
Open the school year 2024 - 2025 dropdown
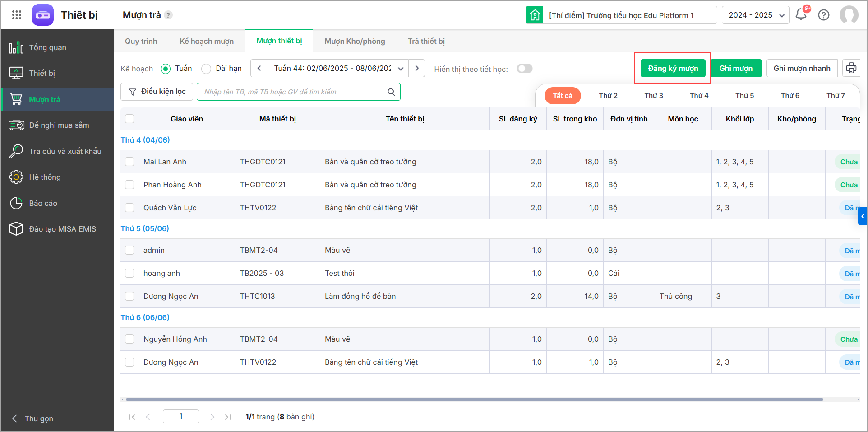pyautogui.click(x=755, y=15)
